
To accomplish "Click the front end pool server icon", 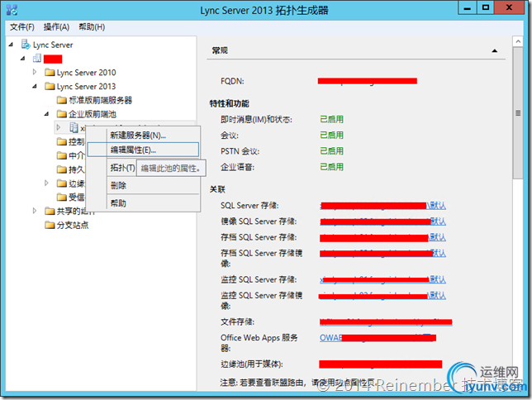I will point(74,127).
